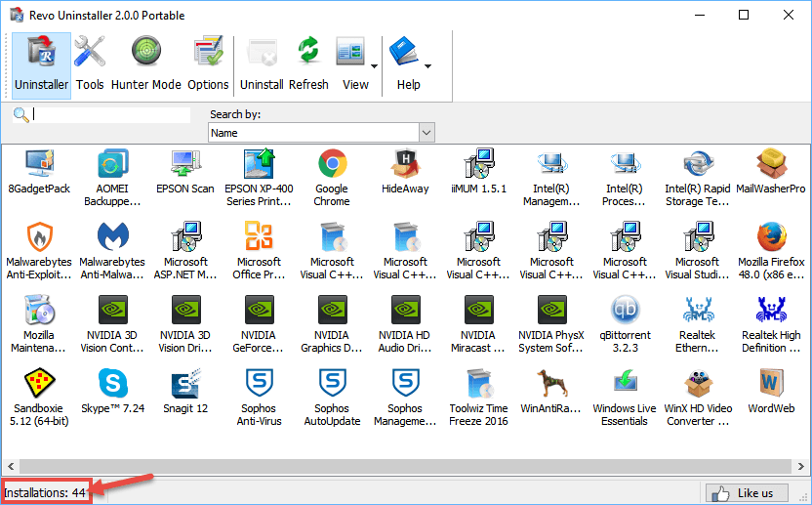Click the magnifier search icon
This screenshot has width=812, height=505.
21,114
